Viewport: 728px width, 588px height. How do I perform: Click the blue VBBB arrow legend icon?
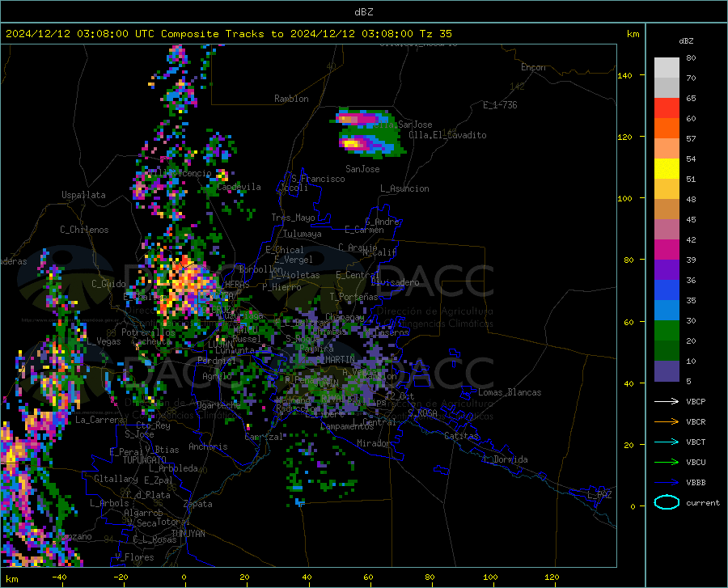point(667,483)
